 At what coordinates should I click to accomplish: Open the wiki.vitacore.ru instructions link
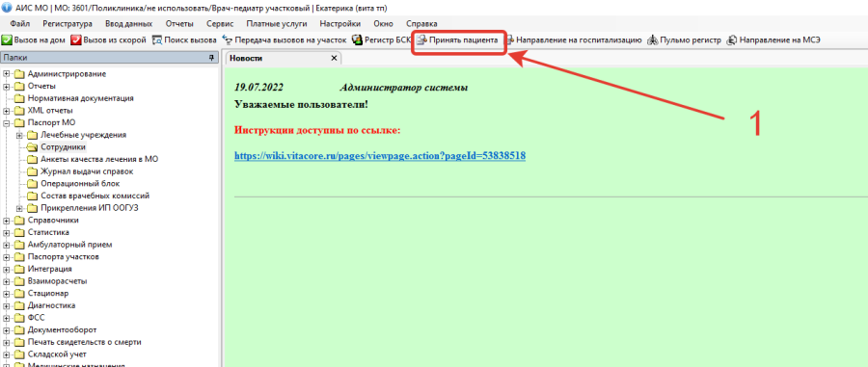click(x=380, y=156)
